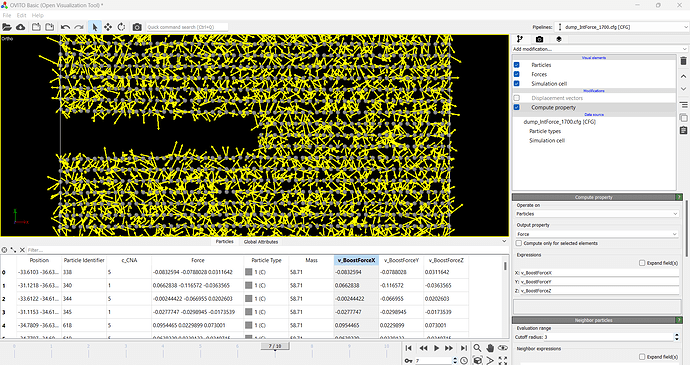Step to the previous animation frame
The image size is (690, 365).
(x=423, y=348)
